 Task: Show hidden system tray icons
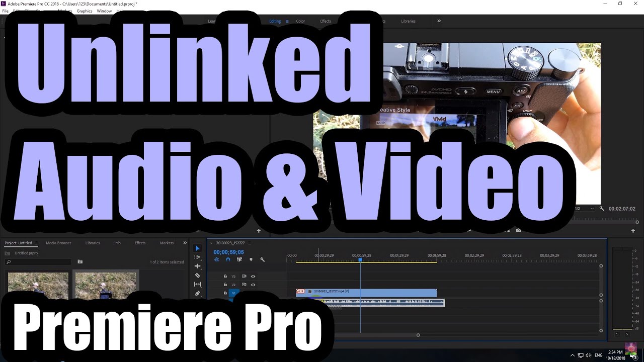click(573, 355)
